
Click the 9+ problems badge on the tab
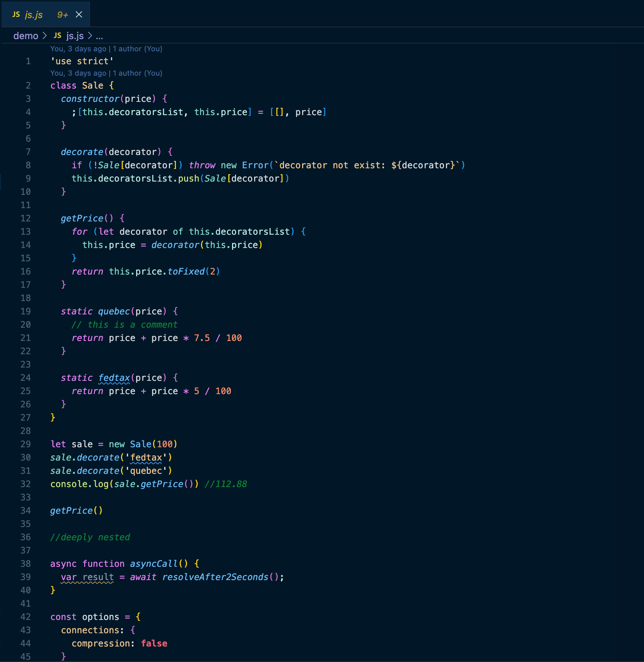[x=62, y=15]
